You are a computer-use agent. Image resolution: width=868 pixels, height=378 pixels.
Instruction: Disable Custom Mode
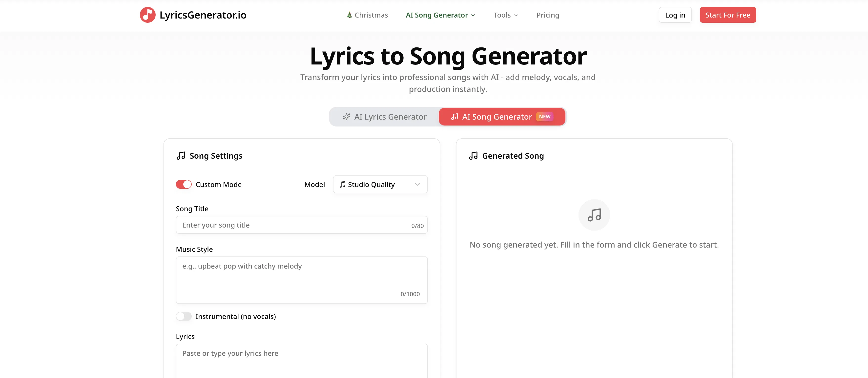(x=184, y=184)
